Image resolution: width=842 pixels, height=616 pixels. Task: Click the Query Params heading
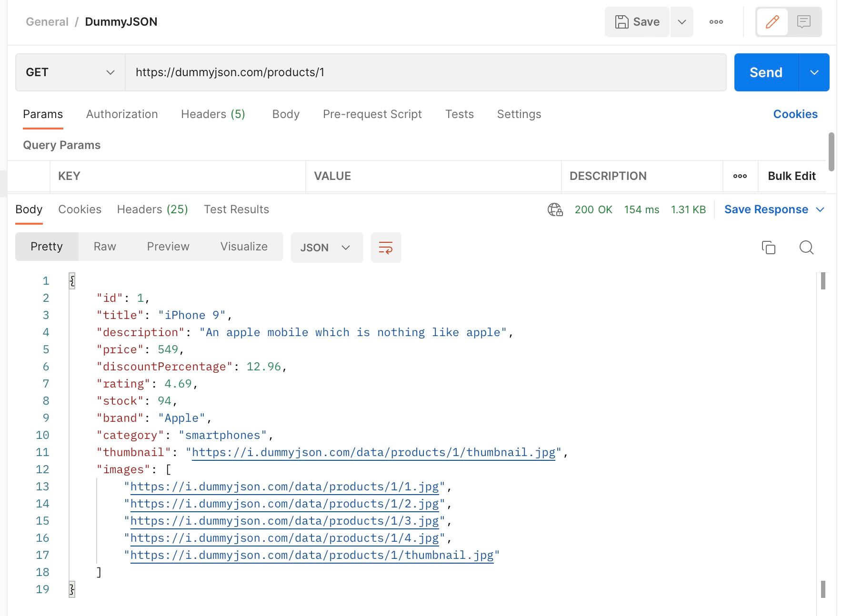[62, 145]
